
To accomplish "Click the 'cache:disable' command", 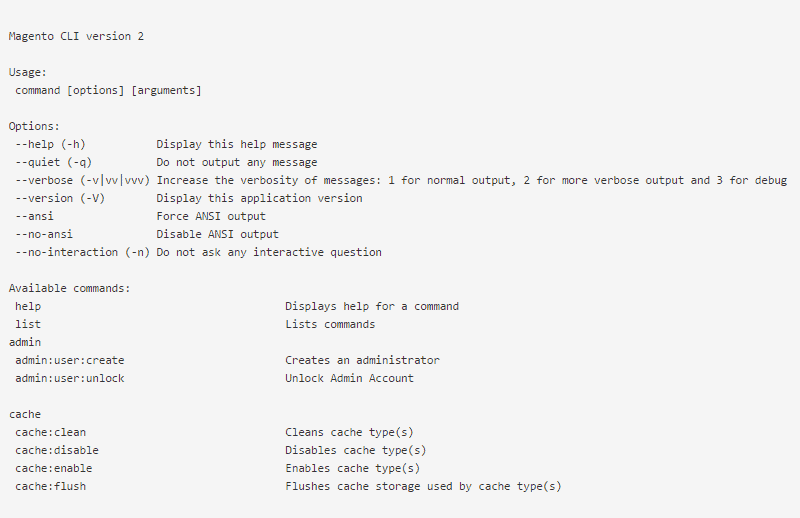I will pos(57,451).
